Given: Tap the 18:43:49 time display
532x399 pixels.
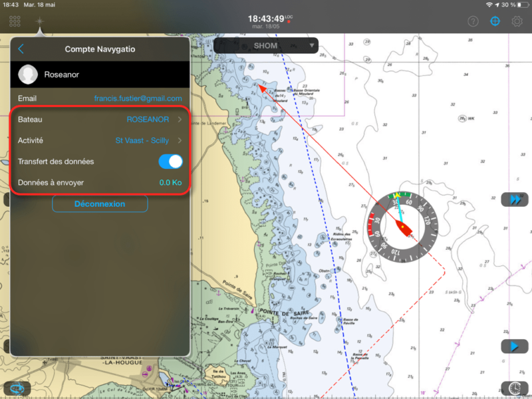Looking at the screenshot, I should (x=266, y=18).
